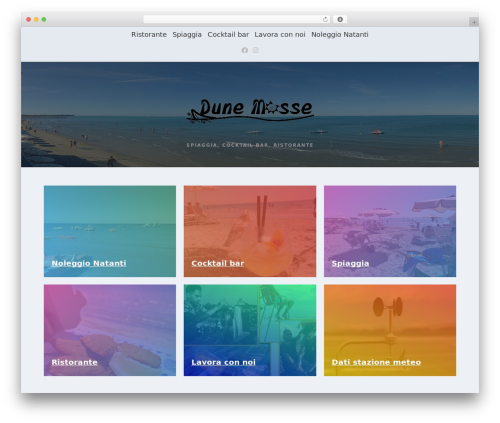Open a new tab with plus icon
This screenshot has height=423, width=500.
[x=474, y=22]
